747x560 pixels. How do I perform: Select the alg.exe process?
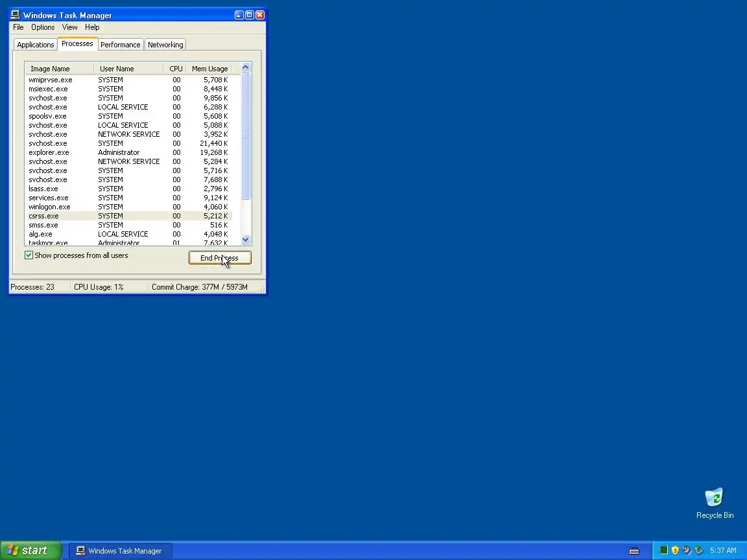click(x=128, y=234)
